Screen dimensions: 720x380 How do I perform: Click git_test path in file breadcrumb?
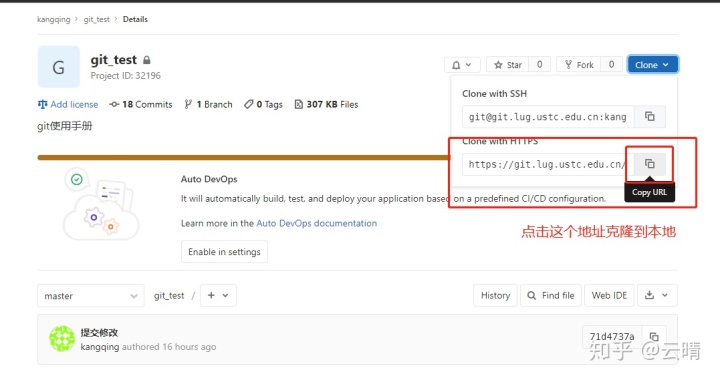(x=169, y=296)
